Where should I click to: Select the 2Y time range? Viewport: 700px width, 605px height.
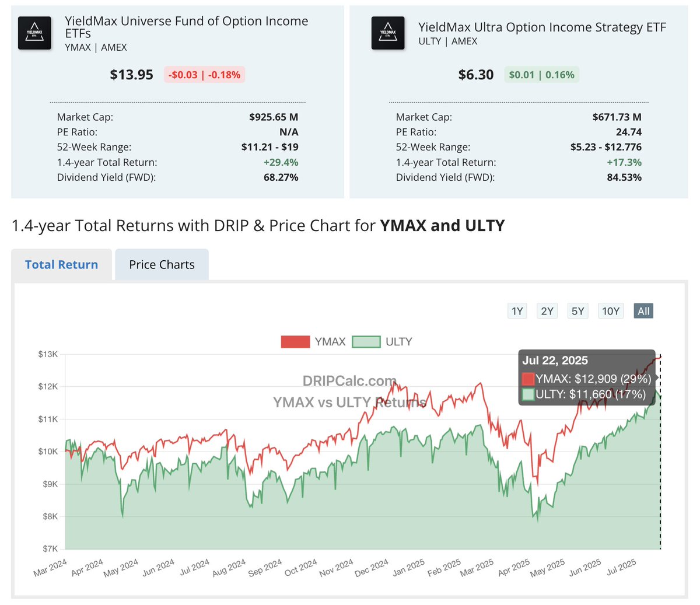[547, 311]
